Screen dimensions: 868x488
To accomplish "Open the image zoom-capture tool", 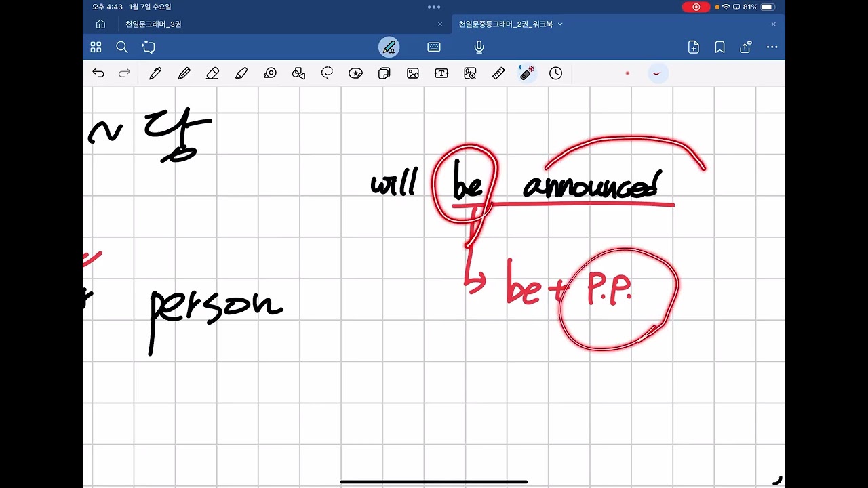I will (x=470, y=73).
